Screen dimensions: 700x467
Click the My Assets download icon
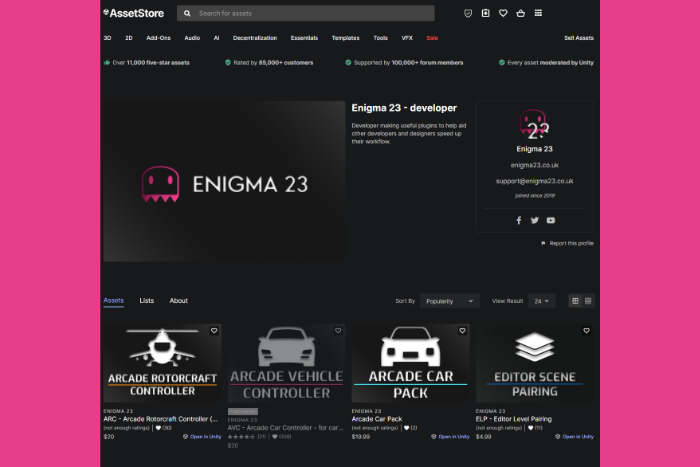(486, 13)
